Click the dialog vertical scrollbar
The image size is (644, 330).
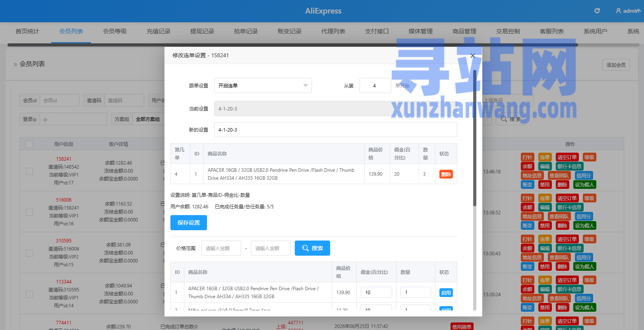pos(474,138)
